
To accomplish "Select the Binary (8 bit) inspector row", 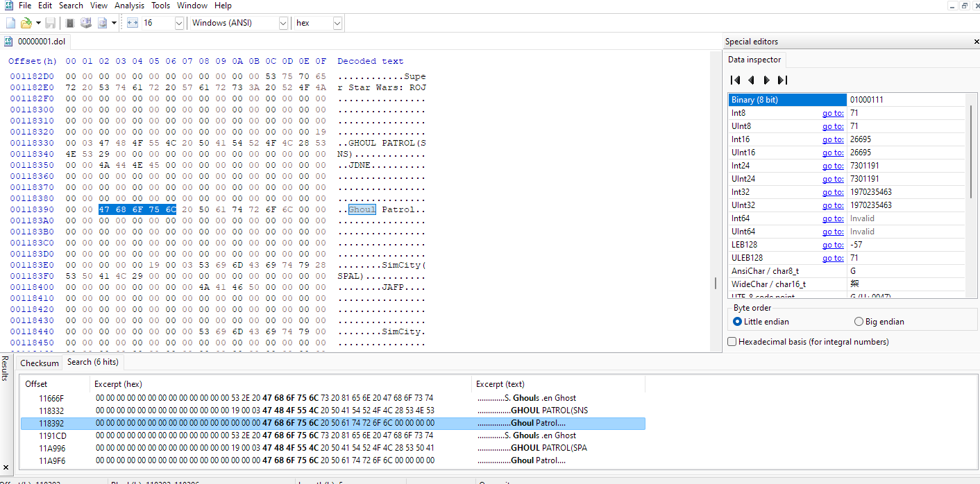I will click(x=846, y=100).
